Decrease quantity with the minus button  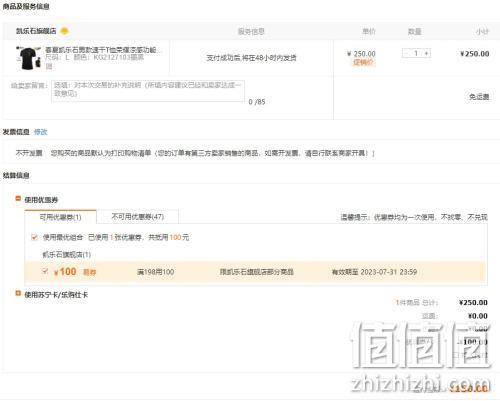click(x=406, y=53)
